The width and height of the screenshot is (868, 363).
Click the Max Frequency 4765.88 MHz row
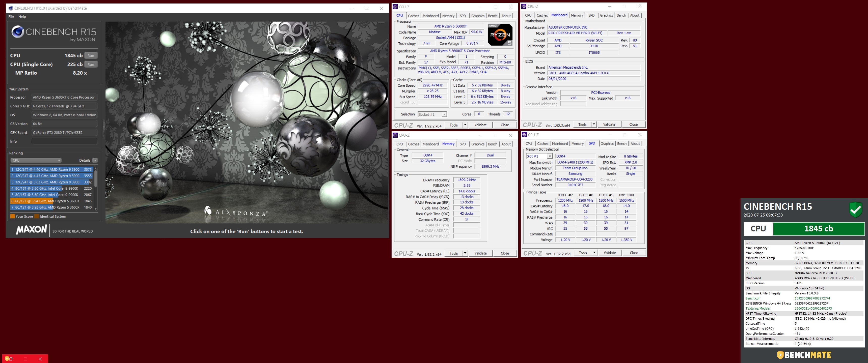804,248
